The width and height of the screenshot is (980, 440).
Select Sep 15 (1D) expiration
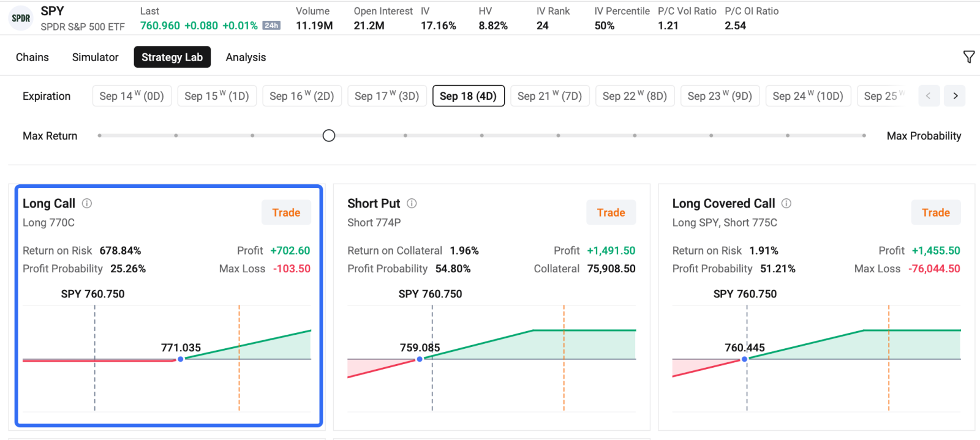coord(217,96)
